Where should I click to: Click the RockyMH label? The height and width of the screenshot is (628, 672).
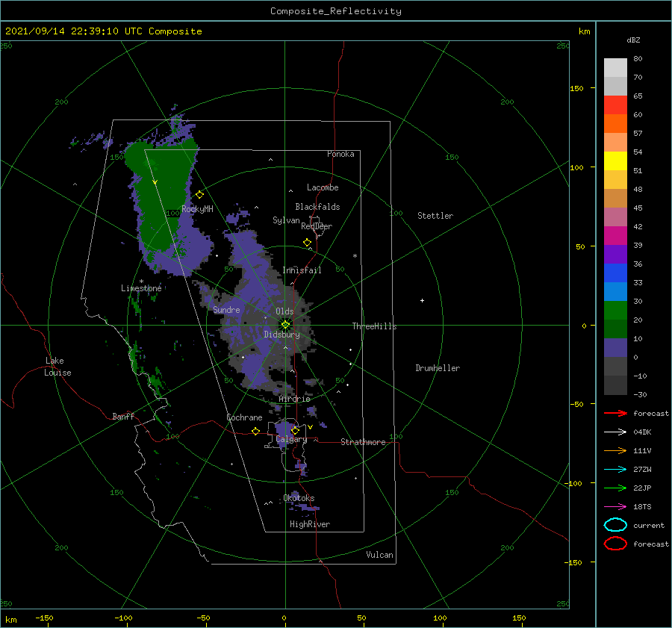[197, 209]
